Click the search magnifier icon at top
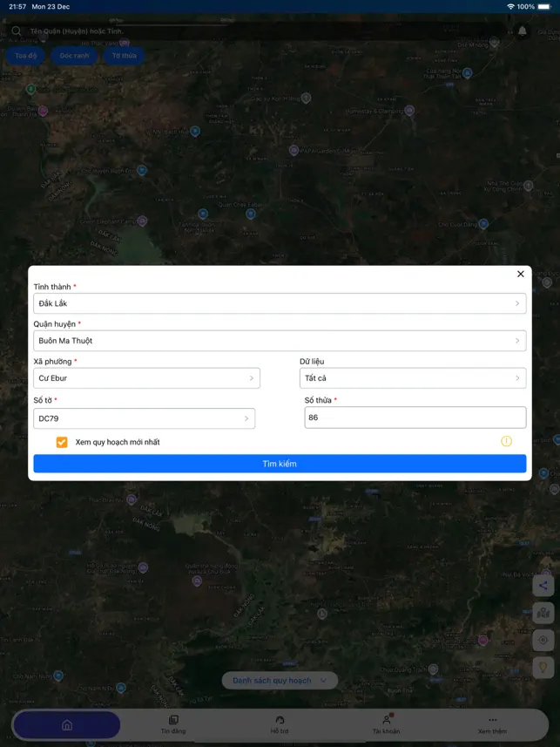 [17, 31]
